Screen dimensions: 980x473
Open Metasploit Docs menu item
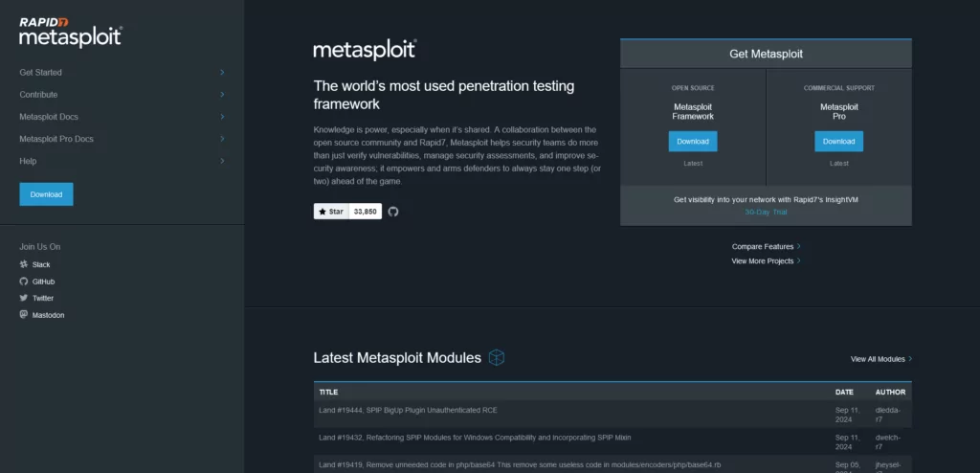(49, 117)
